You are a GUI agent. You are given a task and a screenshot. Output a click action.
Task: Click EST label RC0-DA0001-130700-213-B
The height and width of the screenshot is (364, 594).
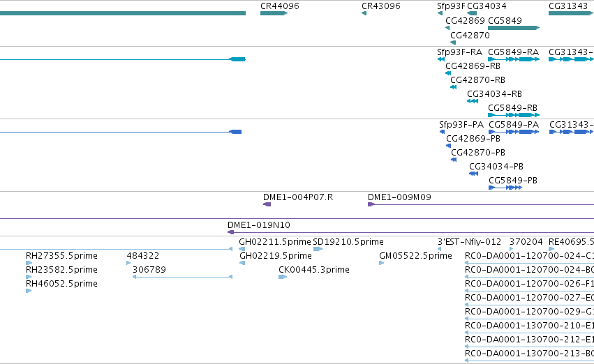tap(529, 354)
